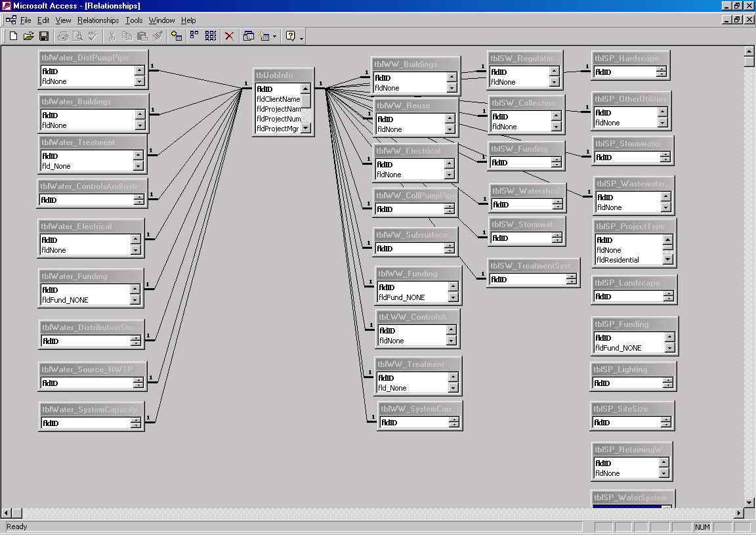Screen dimensions: 756x535
Task: Click main vertical scrollbar up arrow
Action: coord(749,51)
